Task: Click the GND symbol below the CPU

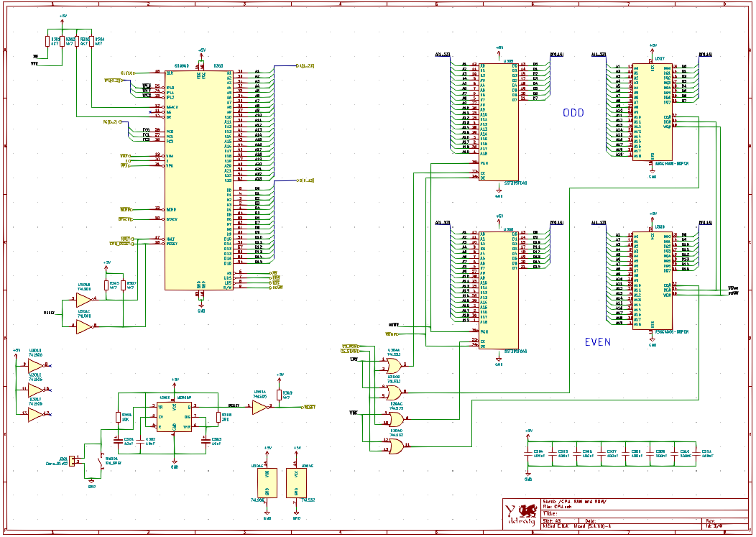Action: 201,308
